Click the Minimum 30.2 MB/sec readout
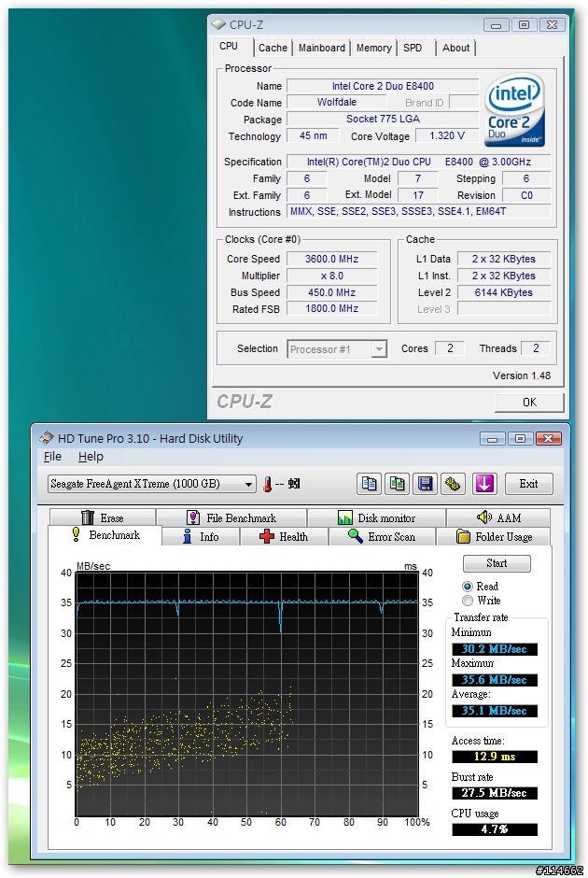Screen dimensions: 588x878 (x=494, y=649)
